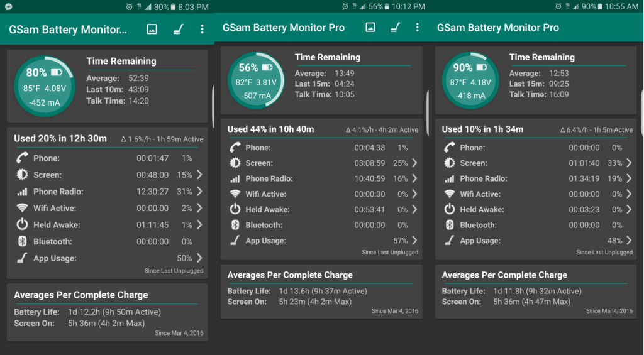This screenshot has width=644, height=355.
Task: Tap "Last 10m: 43:09" line
Action: (118, 89)
